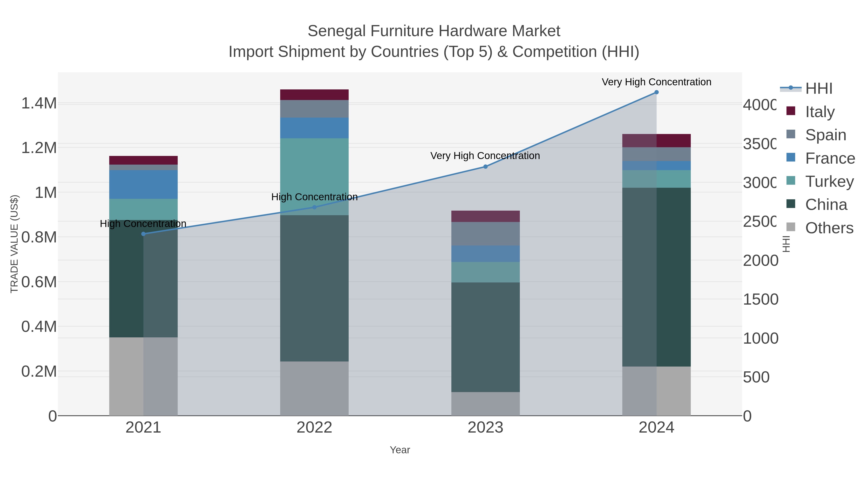The image size is (868, 488).
Task: Click the 2023 HHI line marker
Action: (485, 166)
